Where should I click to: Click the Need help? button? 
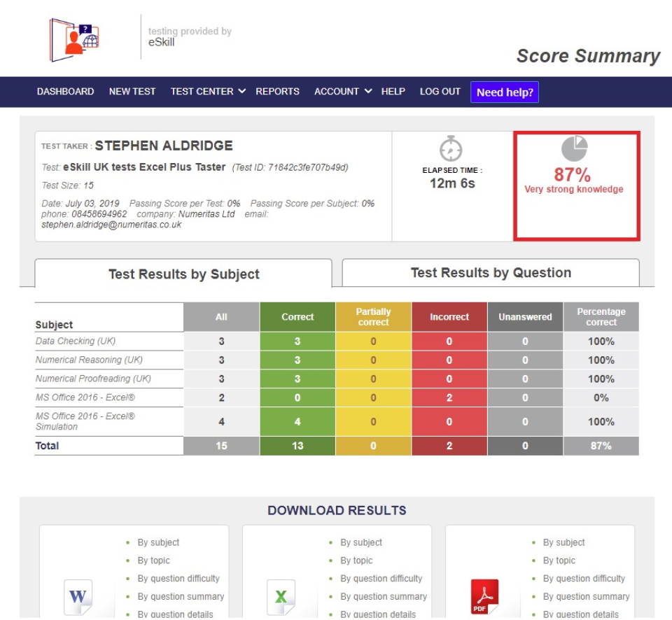click(x=505, y=92)
